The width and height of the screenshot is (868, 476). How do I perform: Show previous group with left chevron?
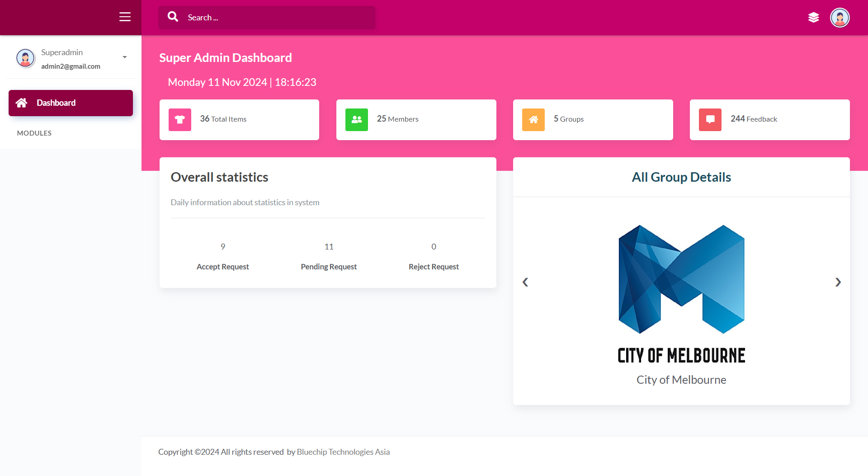coord(525,282)
